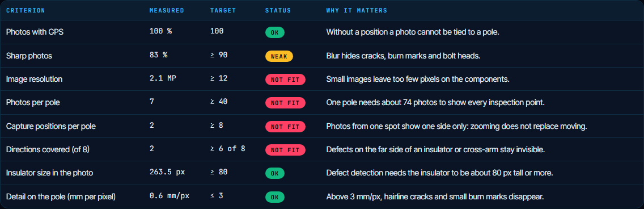
Task: Click the CRITERION column header
Action: tap(26, 10)
